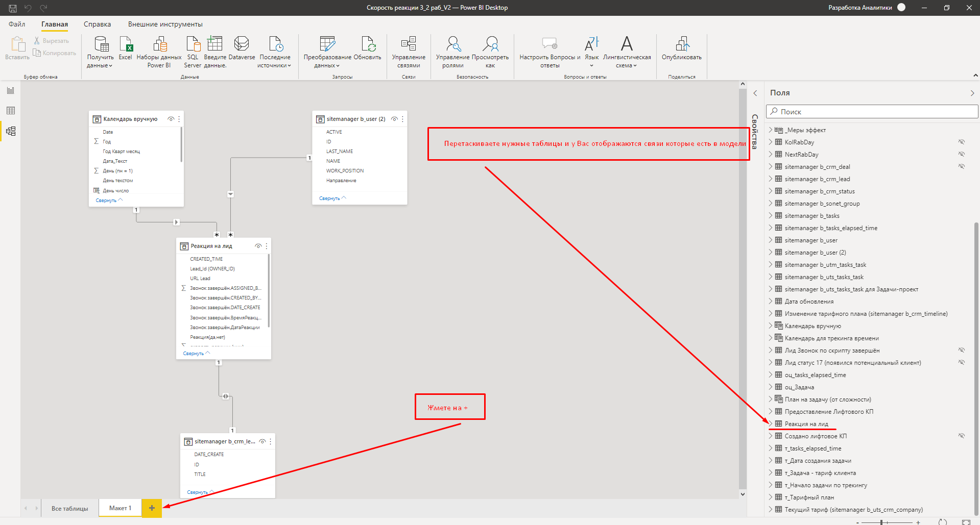Image resolution: width=980 pixels, height=525 pixels.
Task: Click the Refresh (Обновить) icon
Action: (368, 48)
